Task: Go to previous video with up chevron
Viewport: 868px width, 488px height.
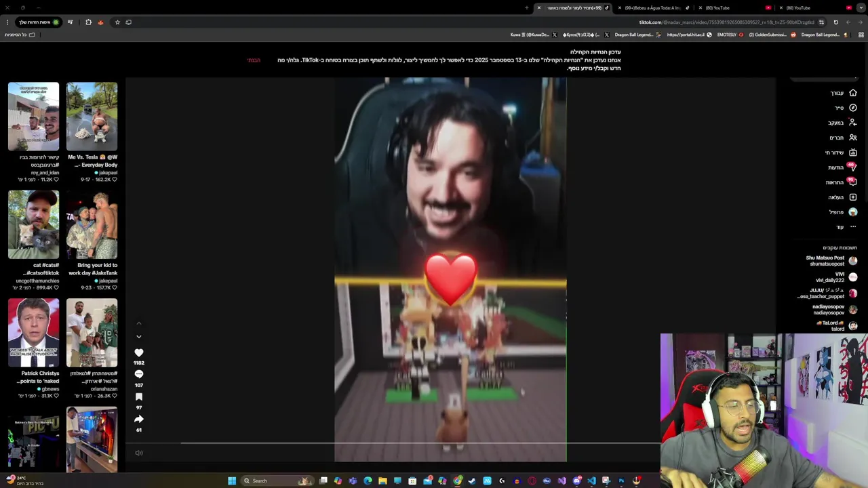Action: pyautogui.click(x=139, y=323)
